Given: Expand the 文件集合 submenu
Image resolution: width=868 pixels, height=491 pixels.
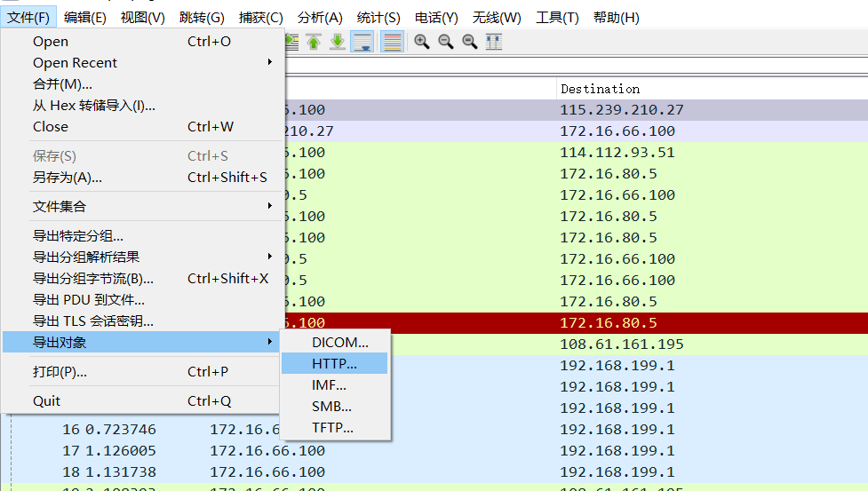Looking at the screenshot, I should click(x=142, y=206).
